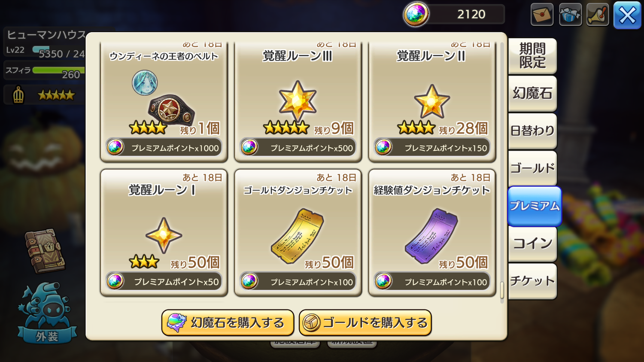This screenshot has height=362, width=644.
Task: Select the 覚醒ルーンI item card
Action: point(164,232)
